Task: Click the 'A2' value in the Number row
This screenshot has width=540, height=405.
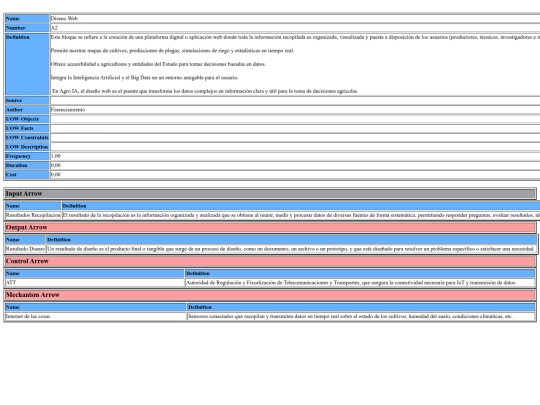Action: tap(54, 28)
